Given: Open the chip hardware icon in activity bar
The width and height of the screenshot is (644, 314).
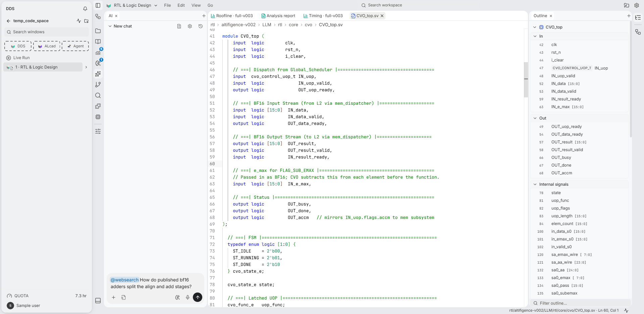Looking at the screenshot, I should click(98, 117).
